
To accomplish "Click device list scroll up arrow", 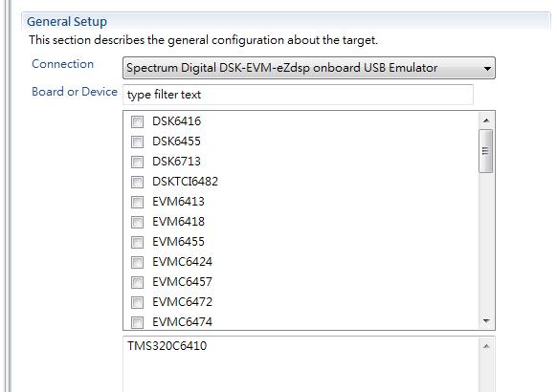I will tap(486, 120).
